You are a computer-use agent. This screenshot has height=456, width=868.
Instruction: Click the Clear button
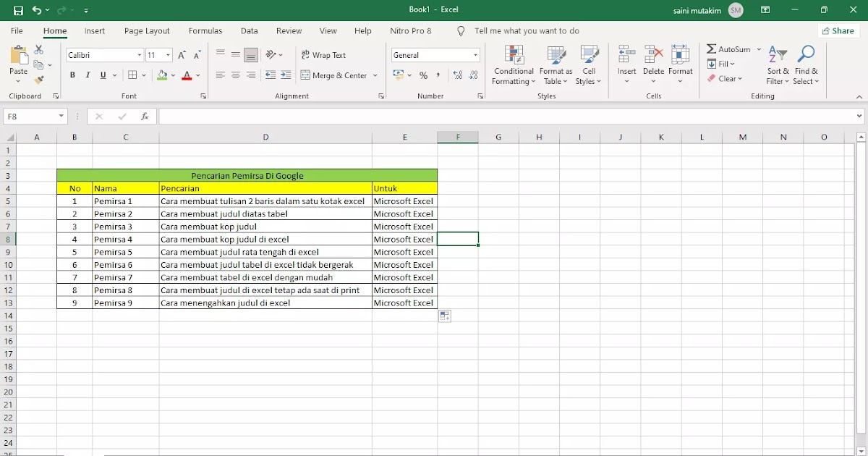pyautogui.click(x=725, y=78)
